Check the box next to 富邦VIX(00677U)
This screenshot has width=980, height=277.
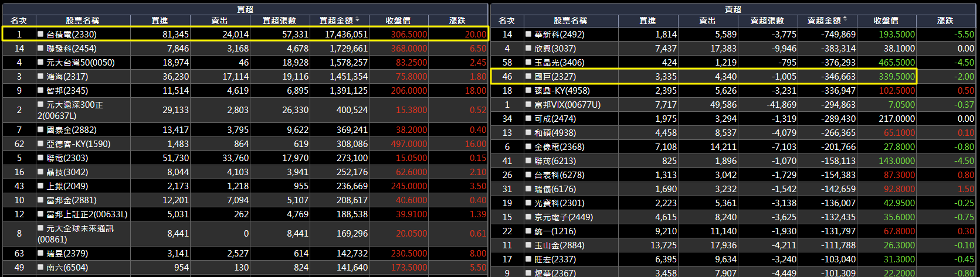point(528,105)
